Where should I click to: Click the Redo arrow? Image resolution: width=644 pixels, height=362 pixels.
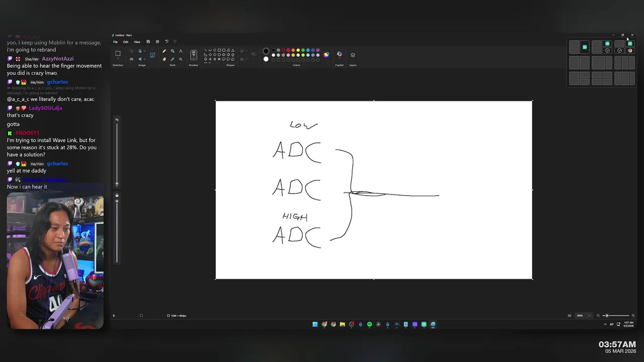click(x=175, y=42)
